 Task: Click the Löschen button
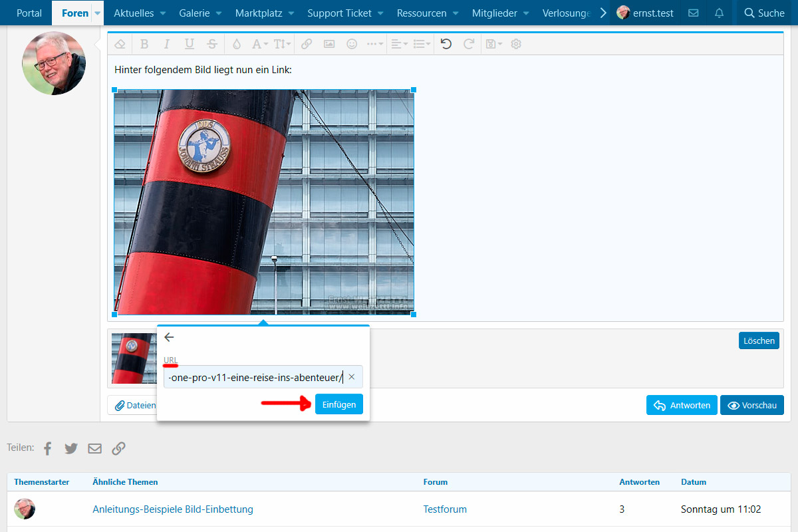[759, 340]
